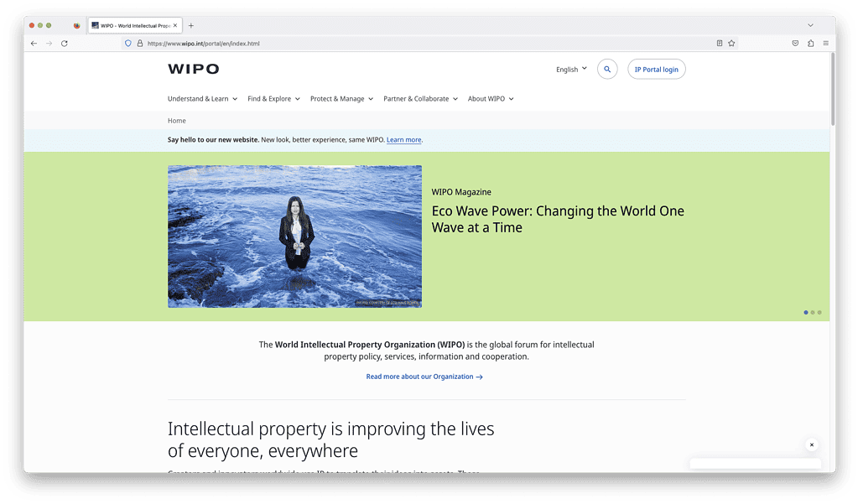The width and height of the screenshot is (858, 504).
Task: Select the third carousel slide dot
Action: click(819, 313)
